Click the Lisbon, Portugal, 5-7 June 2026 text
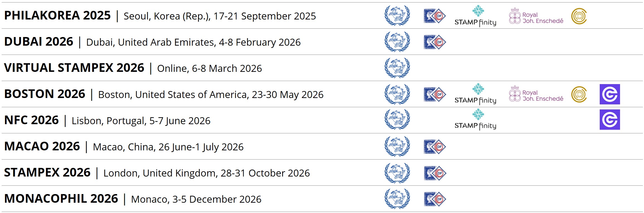 pyautogui.click(x=141, y=121)
